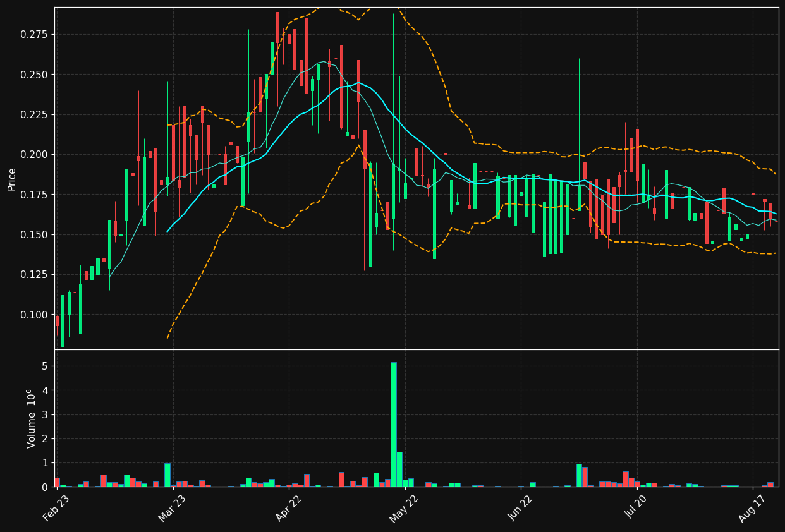The width and height of the screenshot is (785, 532).
Task: Click the 'Jun 22' date label
Action: [x=520, y=507]
